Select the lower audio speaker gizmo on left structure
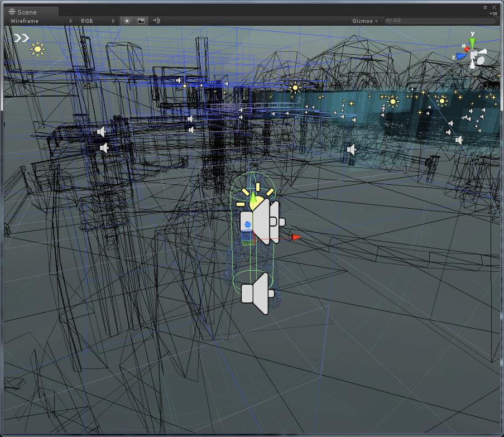 coord(104,148)
